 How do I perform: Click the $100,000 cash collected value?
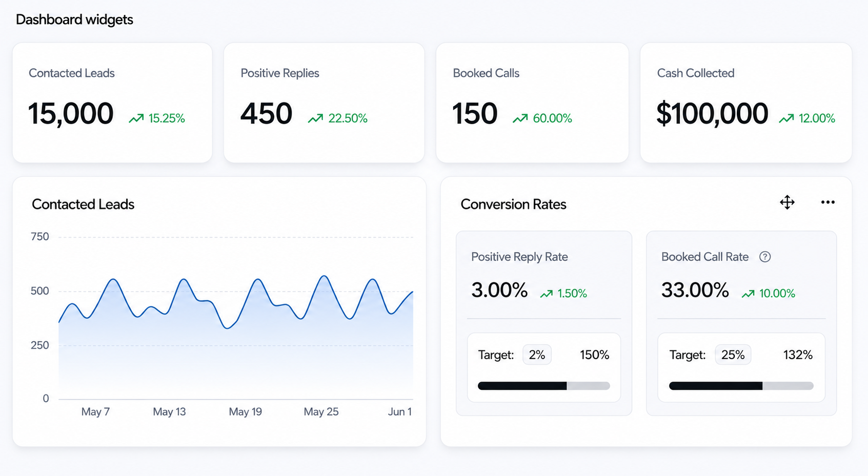712,114
